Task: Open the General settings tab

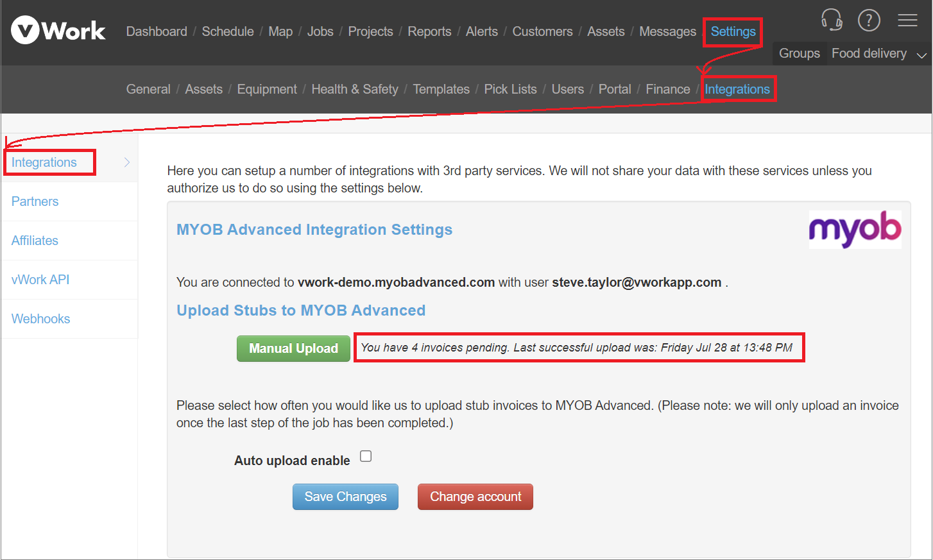Action: [148, 89]
